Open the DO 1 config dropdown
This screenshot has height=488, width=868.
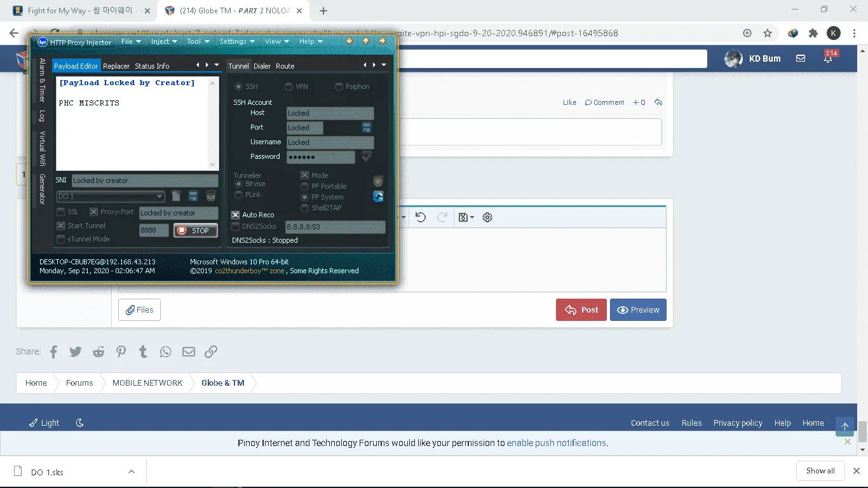(111, 196)
